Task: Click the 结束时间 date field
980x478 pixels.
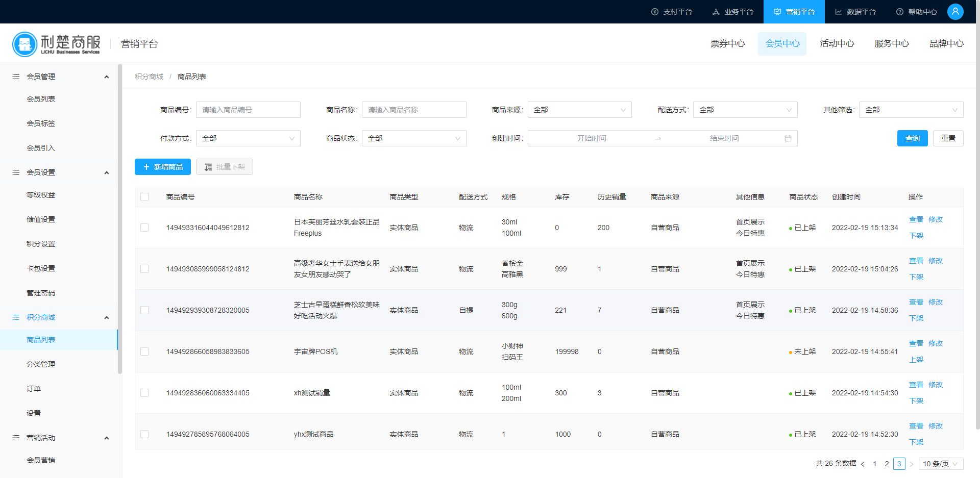Action: coord(724,138)
